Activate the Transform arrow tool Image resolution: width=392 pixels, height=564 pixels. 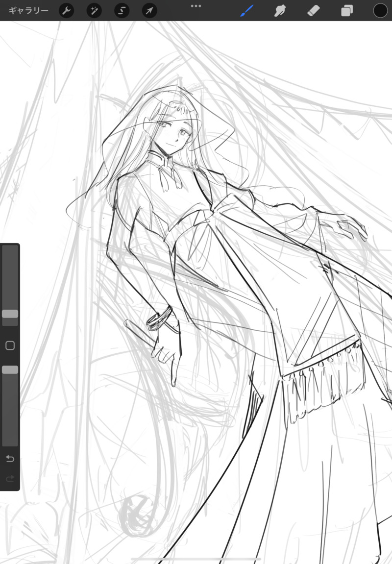(149, 10)
